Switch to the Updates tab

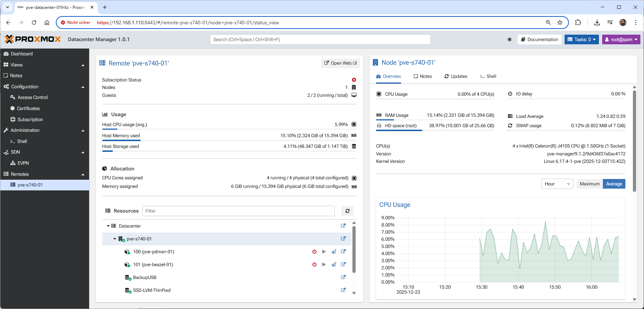pos(456,76)
